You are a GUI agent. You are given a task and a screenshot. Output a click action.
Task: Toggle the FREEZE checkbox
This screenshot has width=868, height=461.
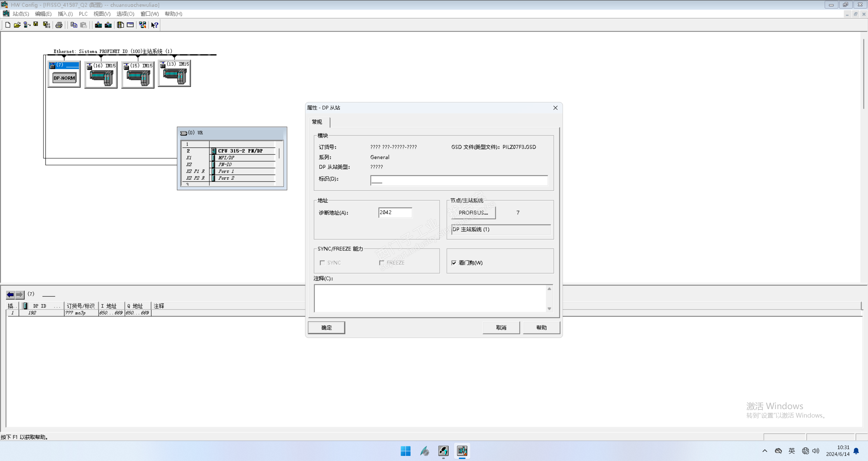coord(382,263)
